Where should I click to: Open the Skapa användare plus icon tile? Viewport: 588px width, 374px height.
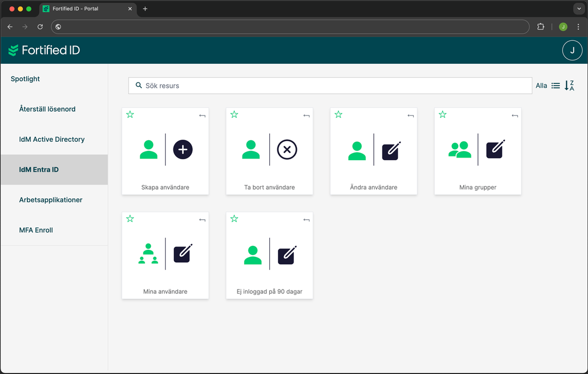(x=183, y=149)
